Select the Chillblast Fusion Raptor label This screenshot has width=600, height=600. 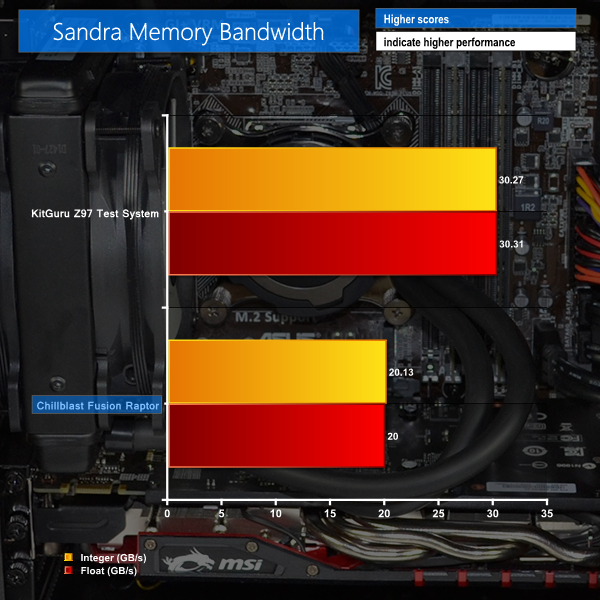point(97,406)
